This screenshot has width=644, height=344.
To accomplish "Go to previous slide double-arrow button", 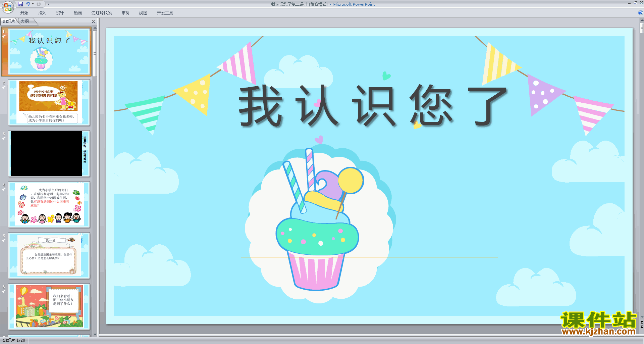I will click(642, 322).
